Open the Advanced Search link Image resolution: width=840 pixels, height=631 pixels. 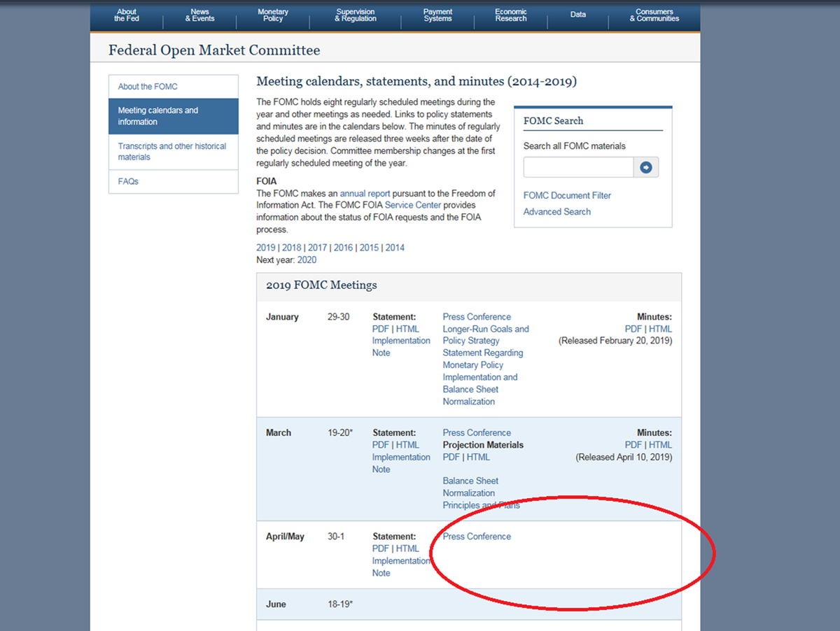(557, 211)
